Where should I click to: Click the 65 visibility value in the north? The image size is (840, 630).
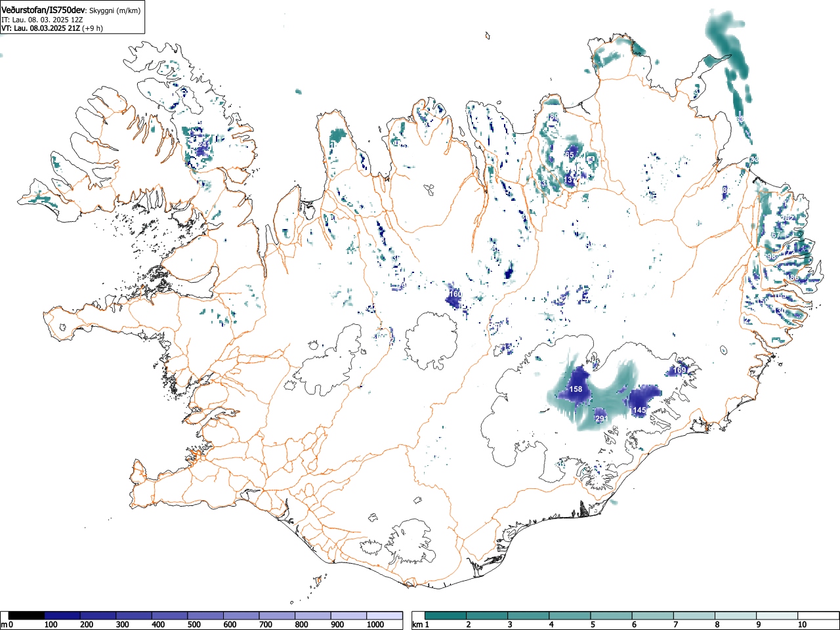pos(570,155)
